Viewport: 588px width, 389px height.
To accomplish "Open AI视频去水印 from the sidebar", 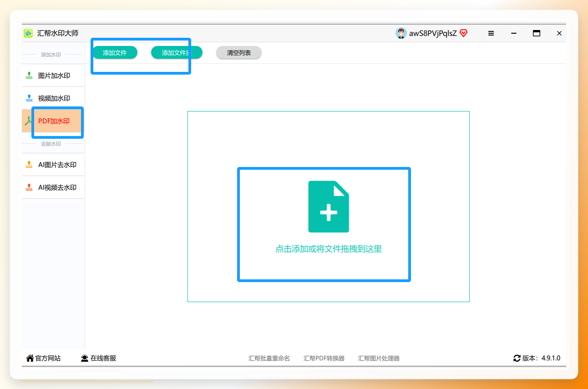I will [53, 187].
